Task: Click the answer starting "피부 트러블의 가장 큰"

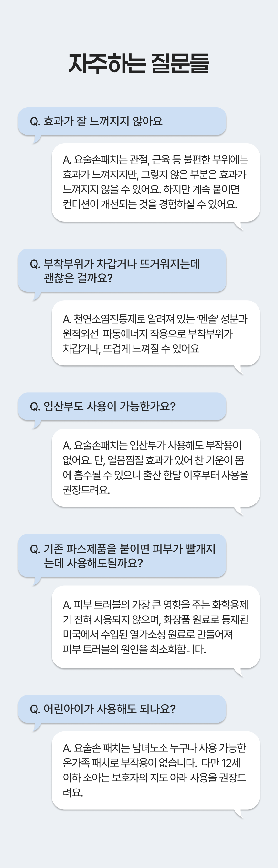Action: coord(155,626)
